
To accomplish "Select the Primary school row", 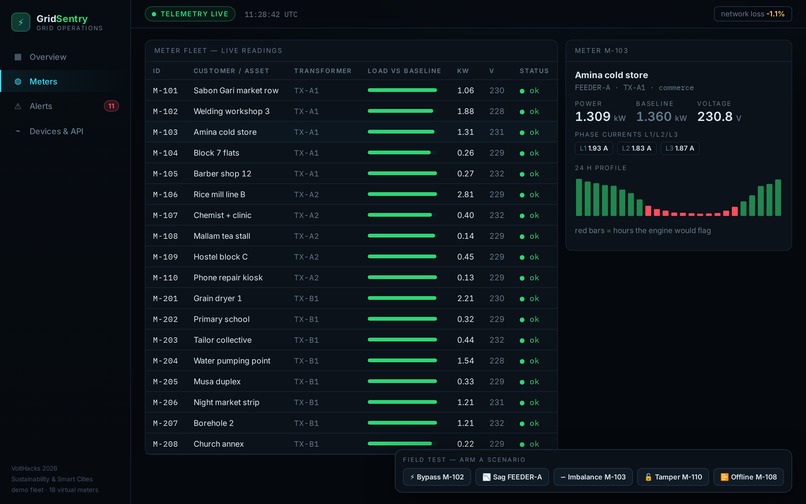I will [x=351, y=319].
